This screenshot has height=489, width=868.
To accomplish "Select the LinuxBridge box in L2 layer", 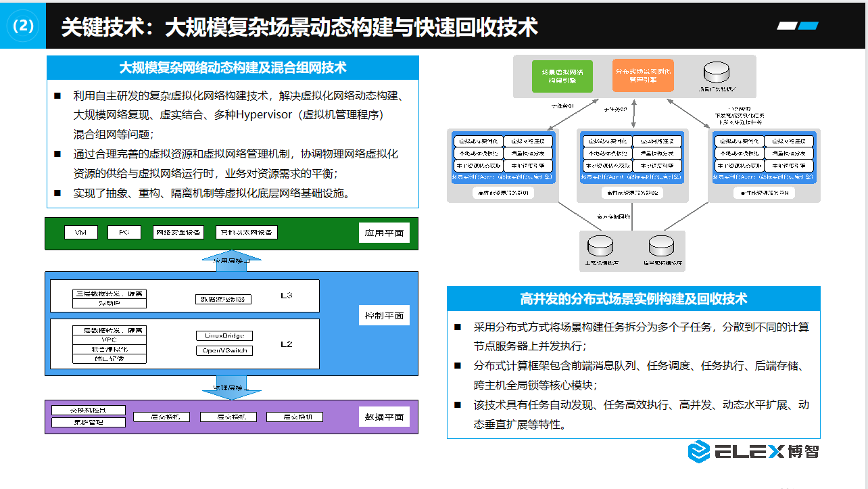I will 224,335.
